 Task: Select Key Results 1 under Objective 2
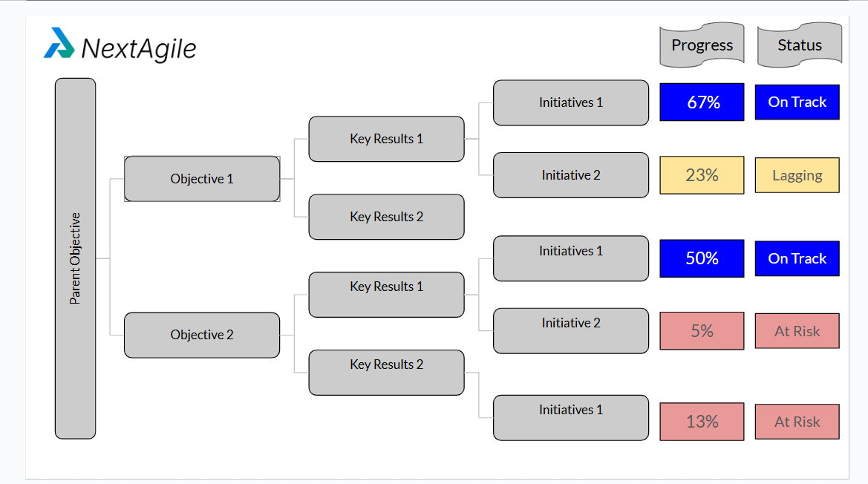[386, 295]
